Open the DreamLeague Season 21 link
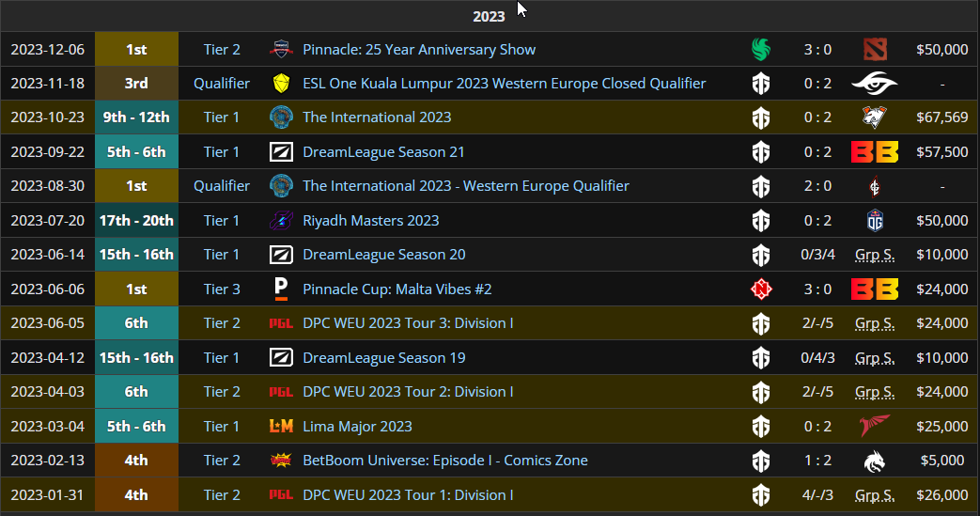The width and height of the screenshot is (980, 516). 383,152
